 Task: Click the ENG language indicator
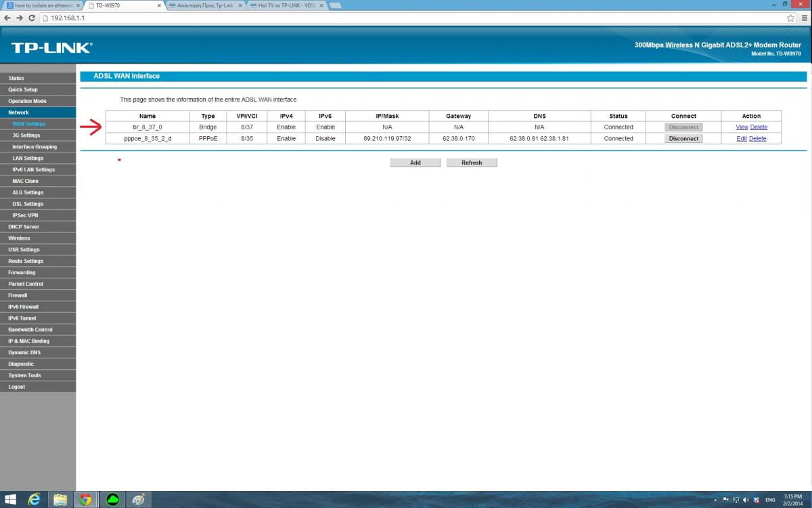pos(770,500)
